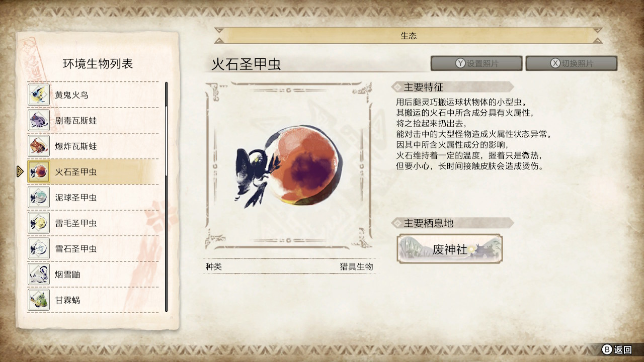Go back with the B 返回 button
Screen dimensions: 644x362
click(x=617, y=349)
